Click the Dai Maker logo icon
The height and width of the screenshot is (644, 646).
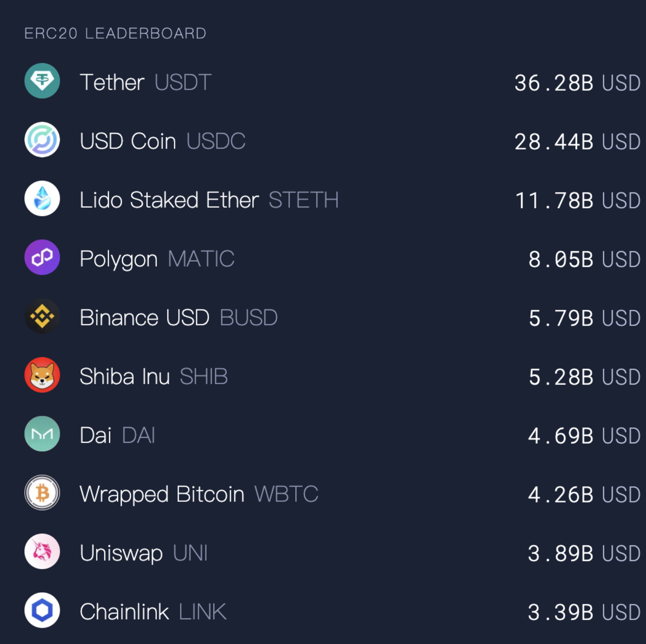pos(42,435)
